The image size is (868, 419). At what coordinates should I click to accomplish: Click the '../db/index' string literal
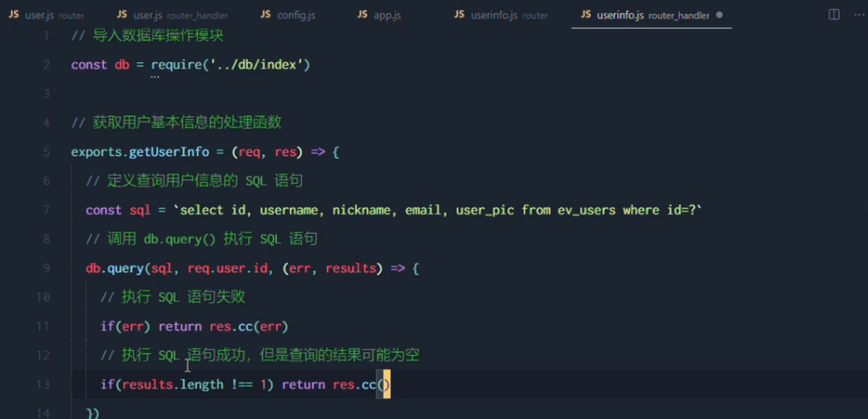(256, 65)
